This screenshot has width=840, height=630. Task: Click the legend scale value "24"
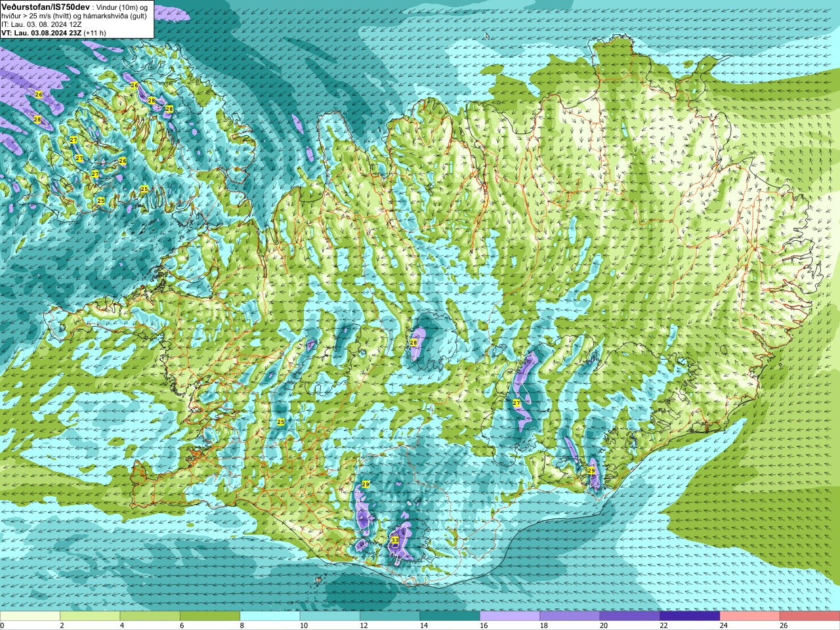(x=724, y=626)
